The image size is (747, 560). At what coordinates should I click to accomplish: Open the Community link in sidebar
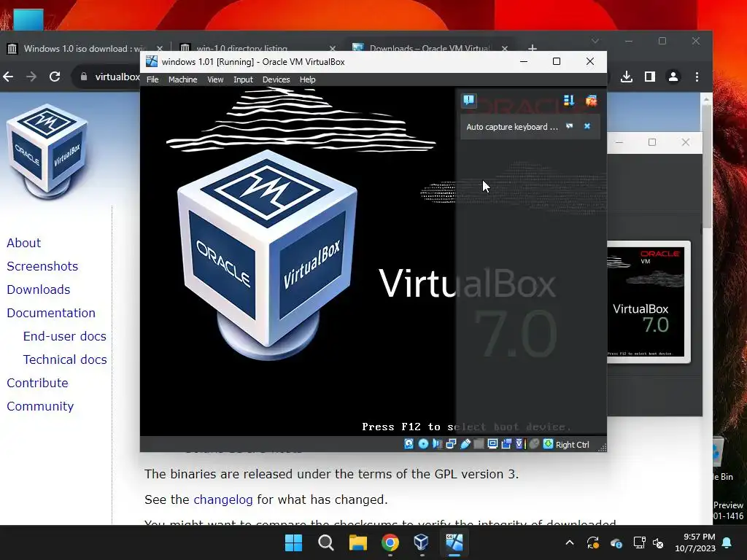tap(41, 406)
